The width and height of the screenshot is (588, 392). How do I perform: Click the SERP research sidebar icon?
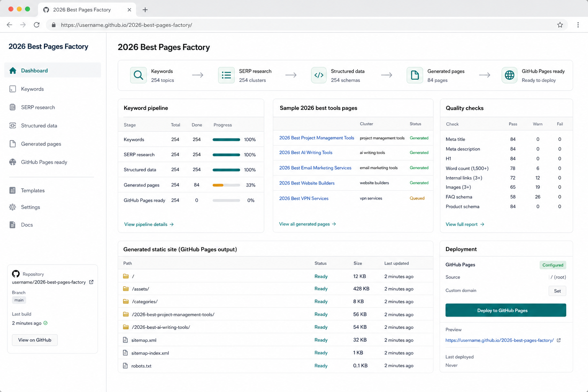[13, 107]
